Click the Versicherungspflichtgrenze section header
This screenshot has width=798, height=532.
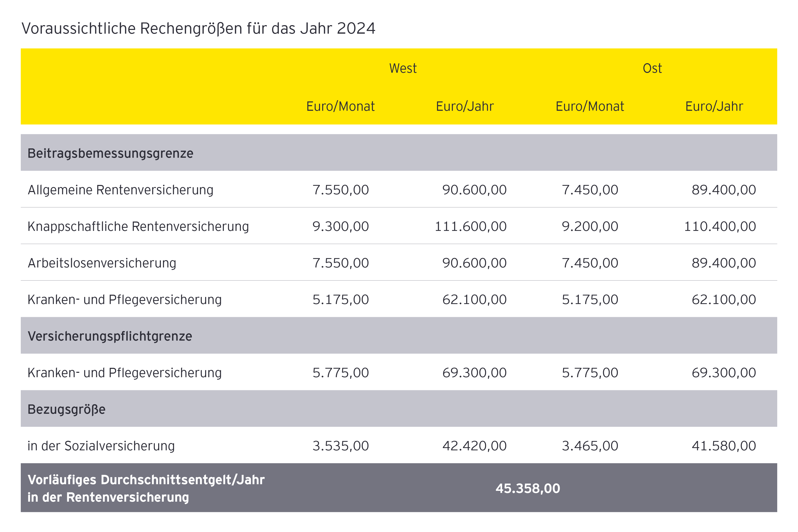110,336
